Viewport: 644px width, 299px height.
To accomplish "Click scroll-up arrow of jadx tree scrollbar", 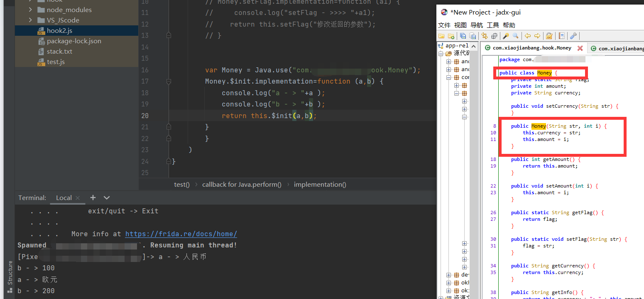I will pyautogui.click(x=474, y=47).
